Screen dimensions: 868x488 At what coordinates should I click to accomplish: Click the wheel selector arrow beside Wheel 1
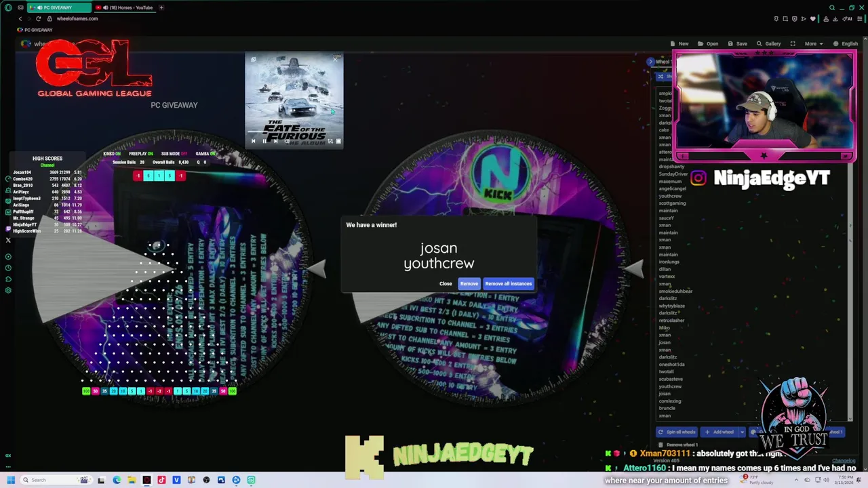tap(650, 62)
